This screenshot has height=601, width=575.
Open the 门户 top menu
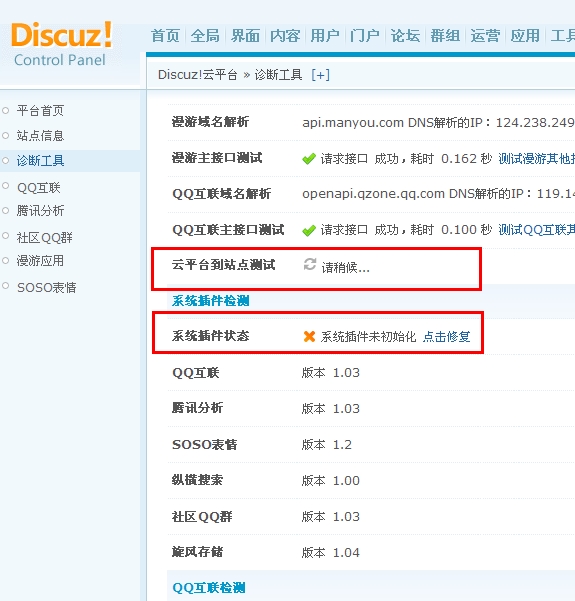pos(365,36)
